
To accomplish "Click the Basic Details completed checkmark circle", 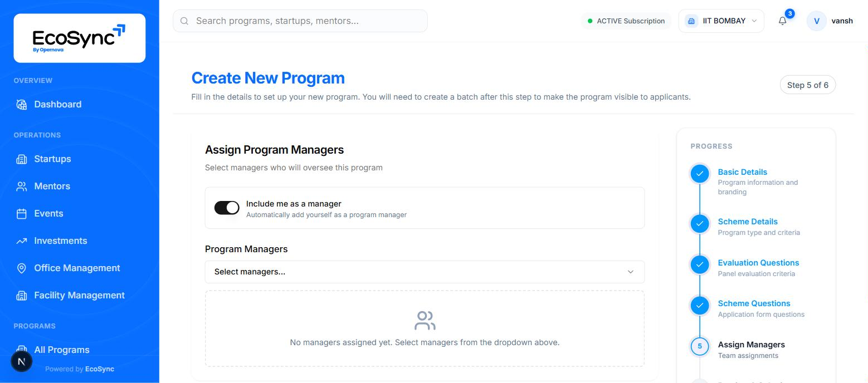I will click(x=700, y=174).
